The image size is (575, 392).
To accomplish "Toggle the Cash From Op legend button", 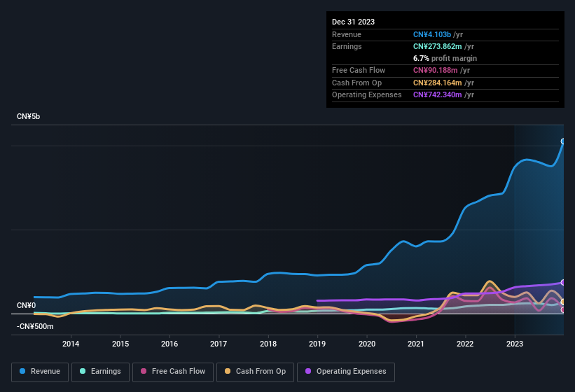I will coord(255,372).
